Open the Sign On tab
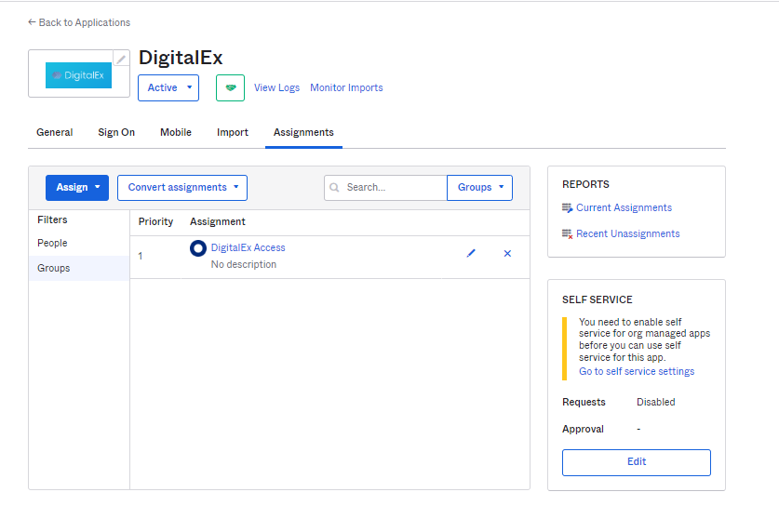This screenshot has width=779, height=532. click(116, 132)
